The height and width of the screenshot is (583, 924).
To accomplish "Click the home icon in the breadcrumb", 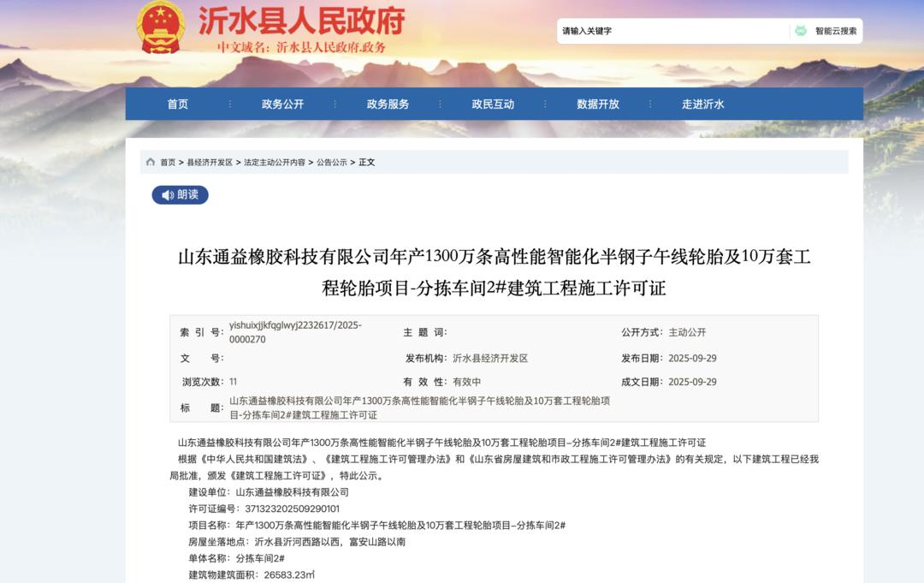I will pyautogui.click(x=151, y=162).
